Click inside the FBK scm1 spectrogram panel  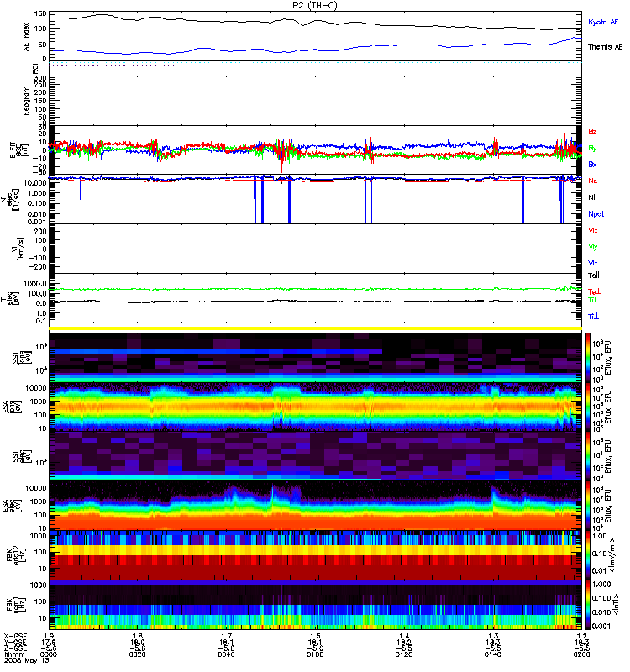(315, 605)
